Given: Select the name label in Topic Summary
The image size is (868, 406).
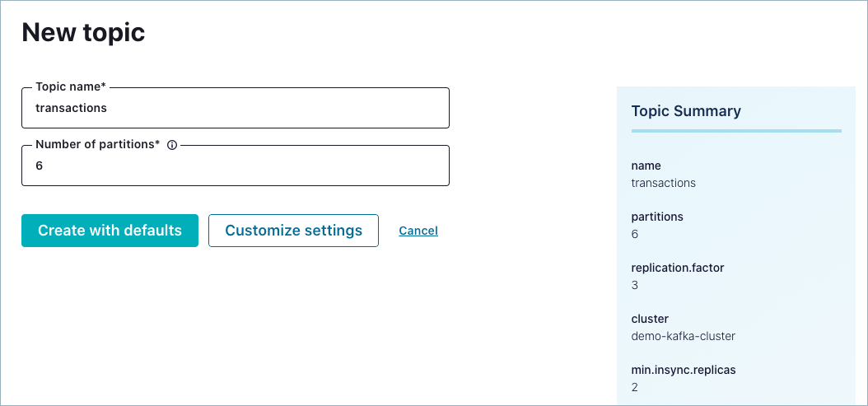Looking at the screenshot, I should click(646, 166).
